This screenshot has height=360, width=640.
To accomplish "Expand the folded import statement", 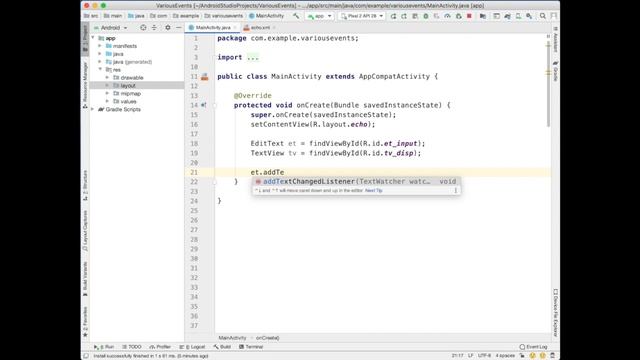I will pyautogui.click(x=253, y=58).
